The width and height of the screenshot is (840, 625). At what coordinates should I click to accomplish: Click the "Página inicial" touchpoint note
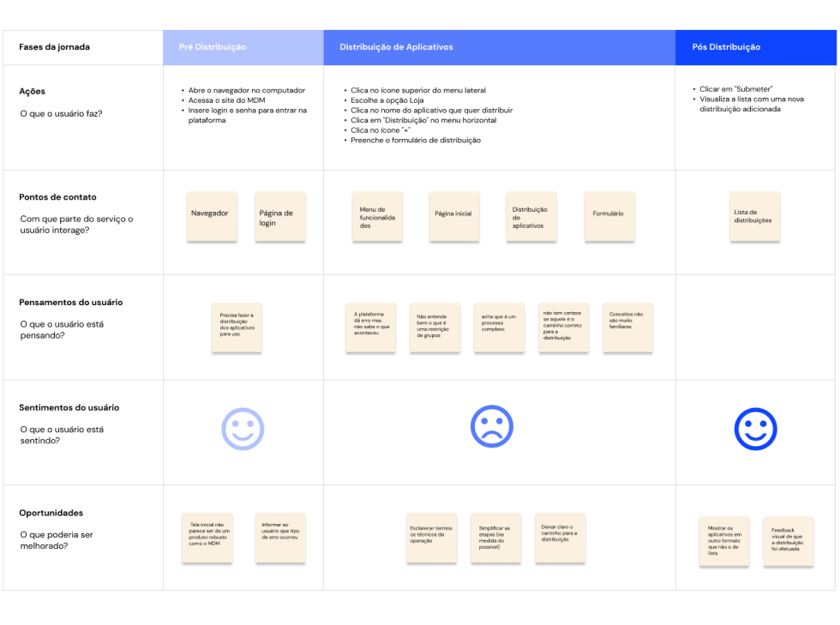454,217
